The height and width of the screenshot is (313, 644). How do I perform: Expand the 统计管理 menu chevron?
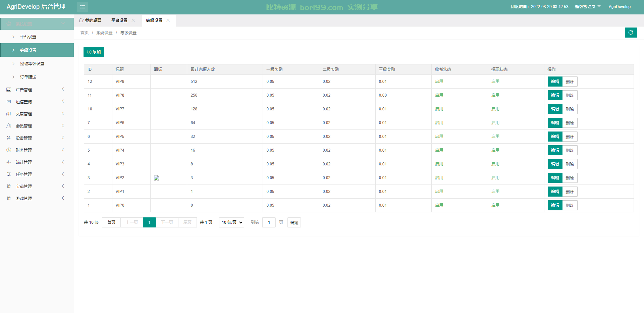tap(63, 162)
